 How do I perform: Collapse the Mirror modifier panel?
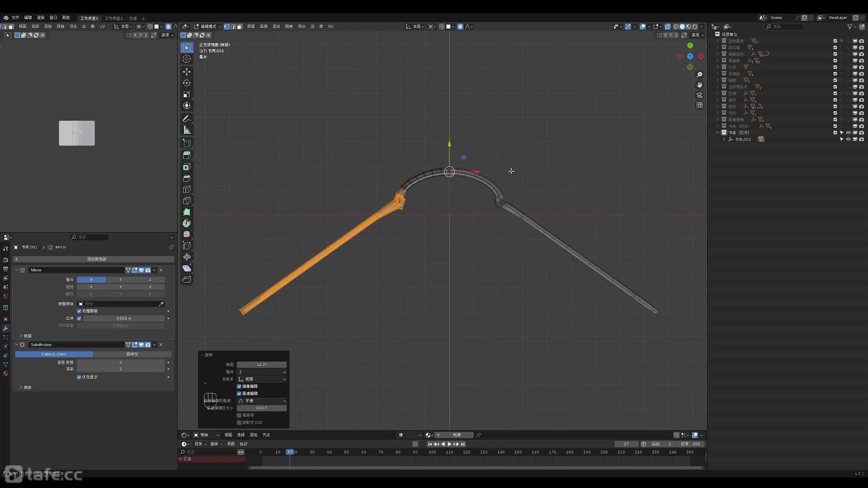(17, 270)
